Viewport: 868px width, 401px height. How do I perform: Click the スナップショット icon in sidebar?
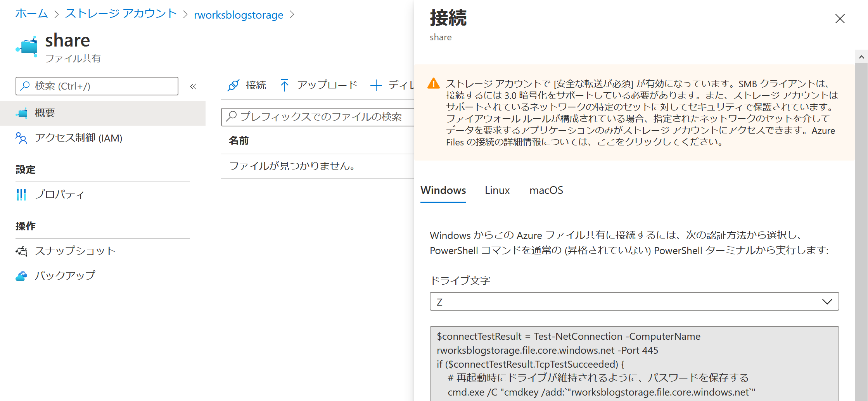click(x=22, y=251)
